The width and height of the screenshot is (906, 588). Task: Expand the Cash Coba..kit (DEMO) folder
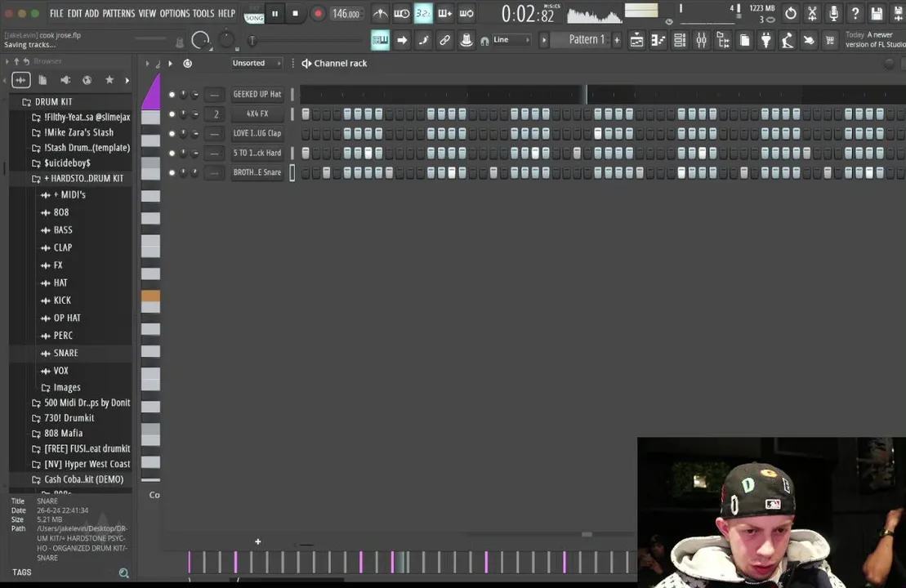point(78,479)
